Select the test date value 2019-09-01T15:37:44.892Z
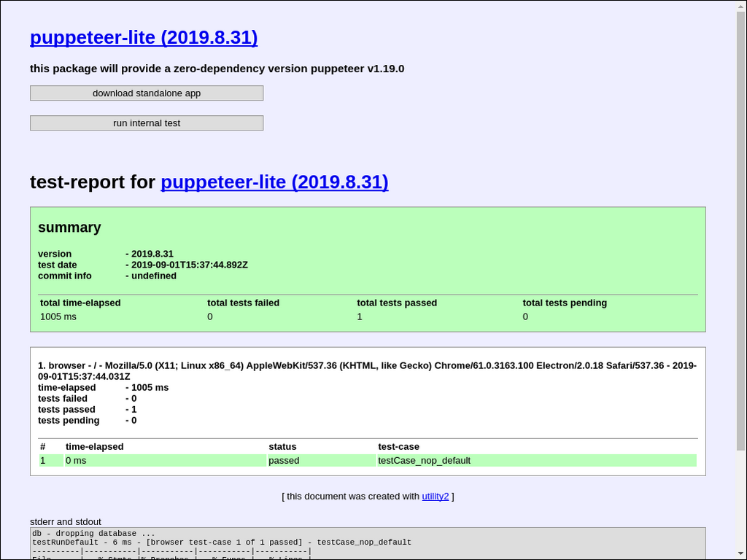 point(190,265)
